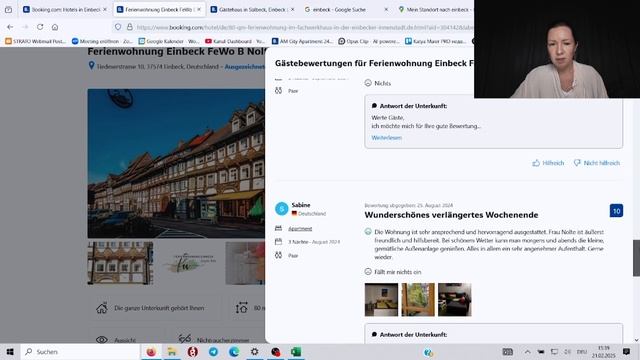The image size is (640, 360).
Task: Open the taskbar clock and date
Action: click(x=604, y=352)
